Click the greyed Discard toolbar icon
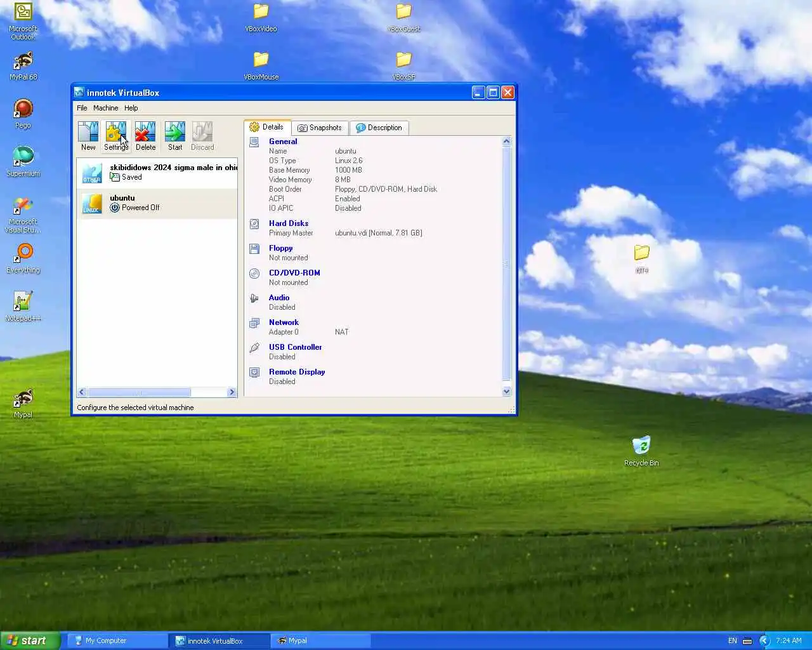Image resolution: width=812 pixels, height=650 pixels. click(202, 136)
